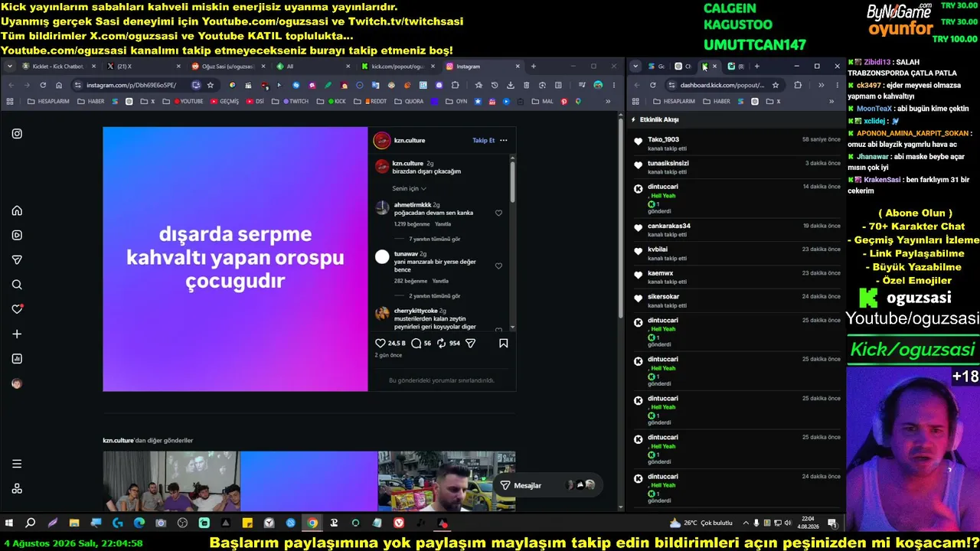Open the Instagram dashboard chart icon

click(x=17, y=358)
